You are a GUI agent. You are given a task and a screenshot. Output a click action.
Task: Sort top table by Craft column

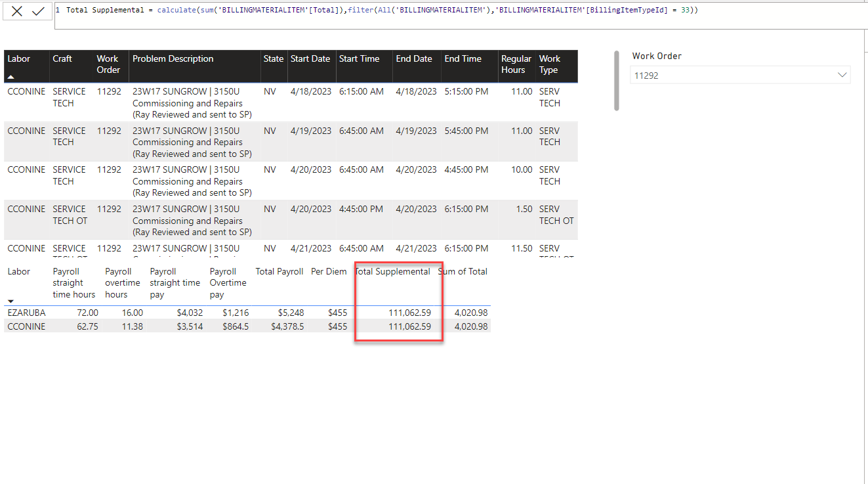click(62, 58)
